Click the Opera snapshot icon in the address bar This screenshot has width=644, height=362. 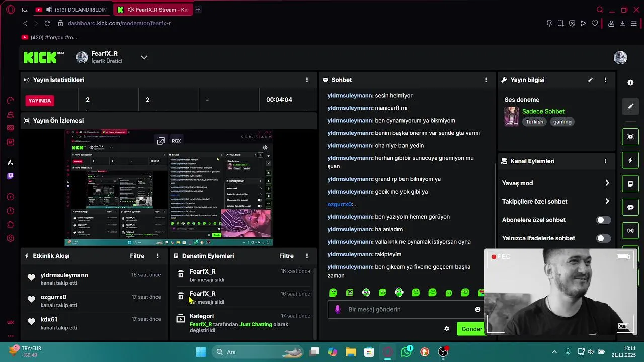[x=560, y=23]
